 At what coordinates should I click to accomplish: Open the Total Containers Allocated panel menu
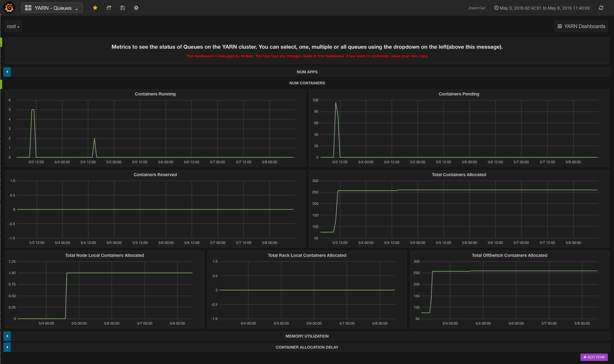pyautogui.click(x=459, y=175)
